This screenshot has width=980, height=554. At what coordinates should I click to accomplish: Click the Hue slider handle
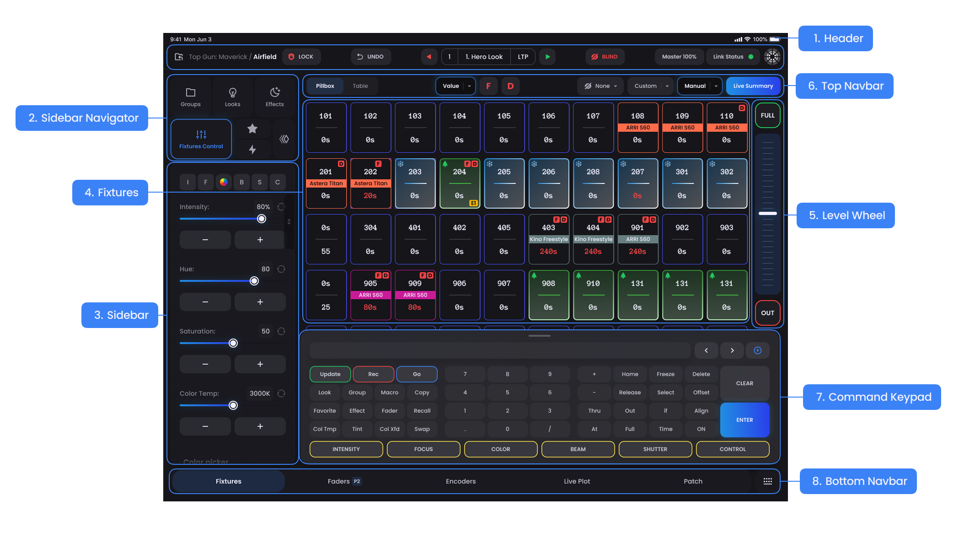pyautogui.click(x=254, y=281)
